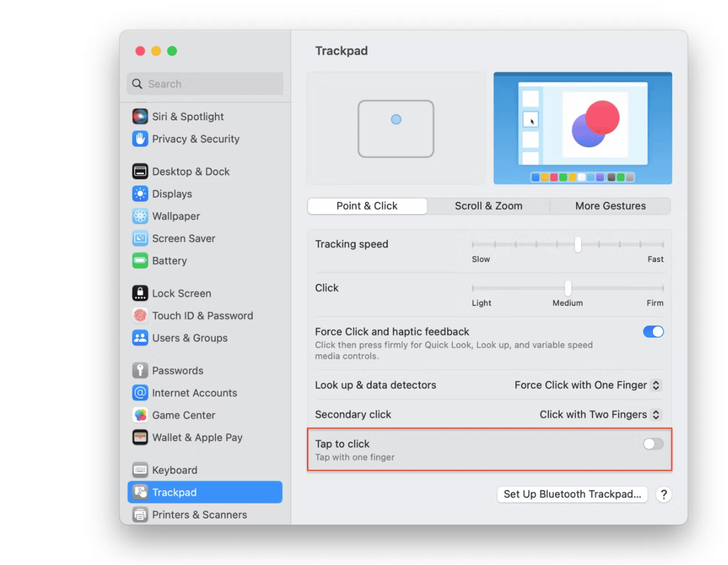728x565 pixels.
Task: Open Look up & data detectors dropdown
Action: pyautogui.click(x=587, y=385)
